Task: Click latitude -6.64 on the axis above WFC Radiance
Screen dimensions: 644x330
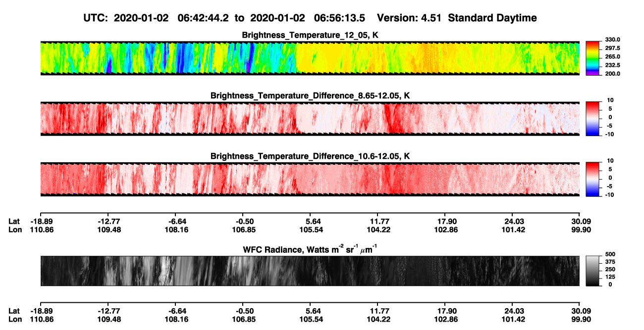Action: pyautogui.click(x=175, y=221)
